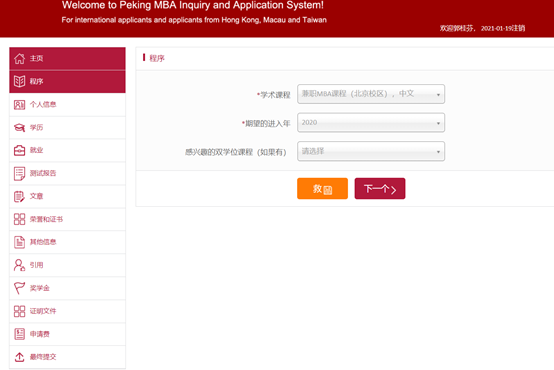Image resolution: width=554 pixels, height=370 pixels.
Task: Open the 学术课程 dropdown
Action: click(371, 94)
